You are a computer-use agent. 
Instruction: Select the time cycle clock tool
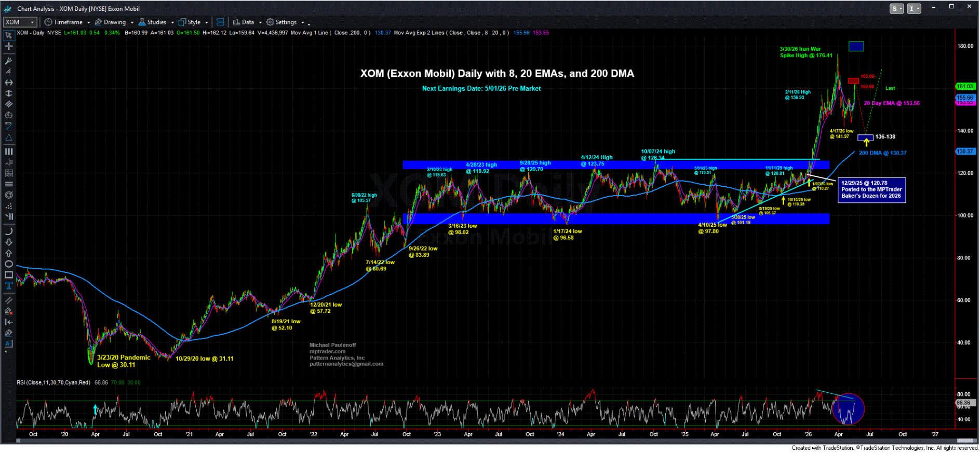pos(8,115)
